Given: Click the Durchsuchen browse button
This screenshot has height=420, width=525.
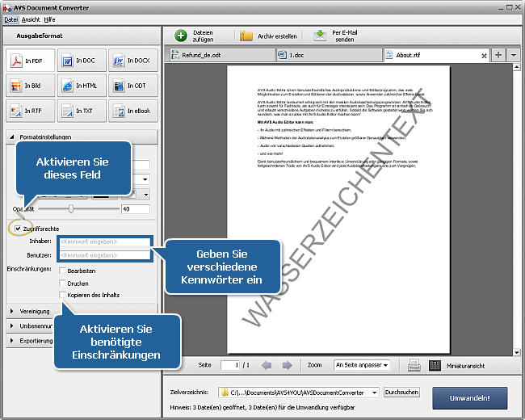Looking at the screenshot, I should (401, 393).
